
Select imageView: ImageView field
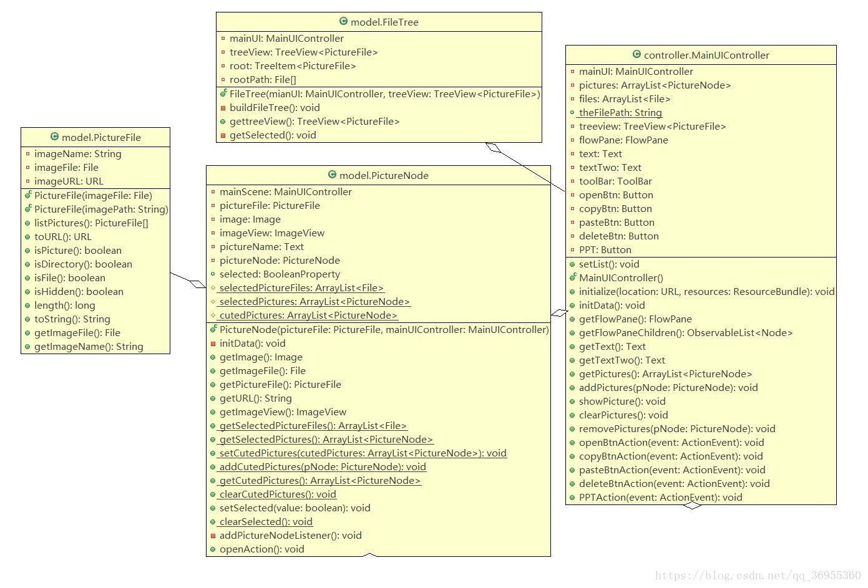pos(272,233)
